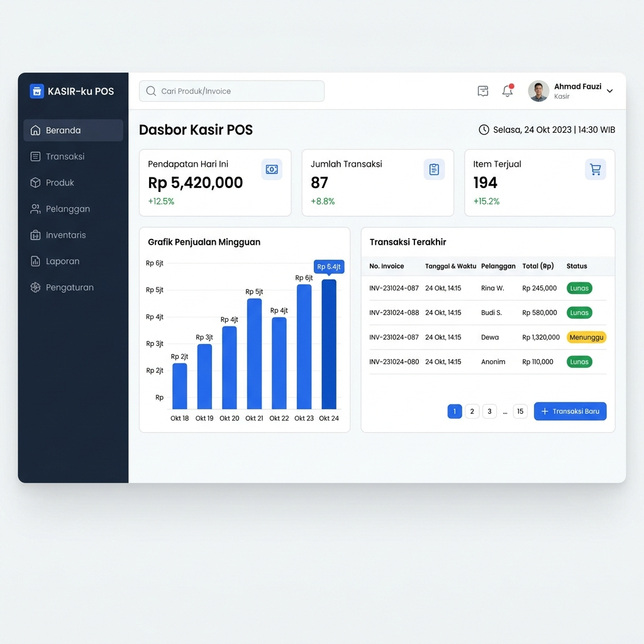Go to pagination page 1

[x=455, y=411]
